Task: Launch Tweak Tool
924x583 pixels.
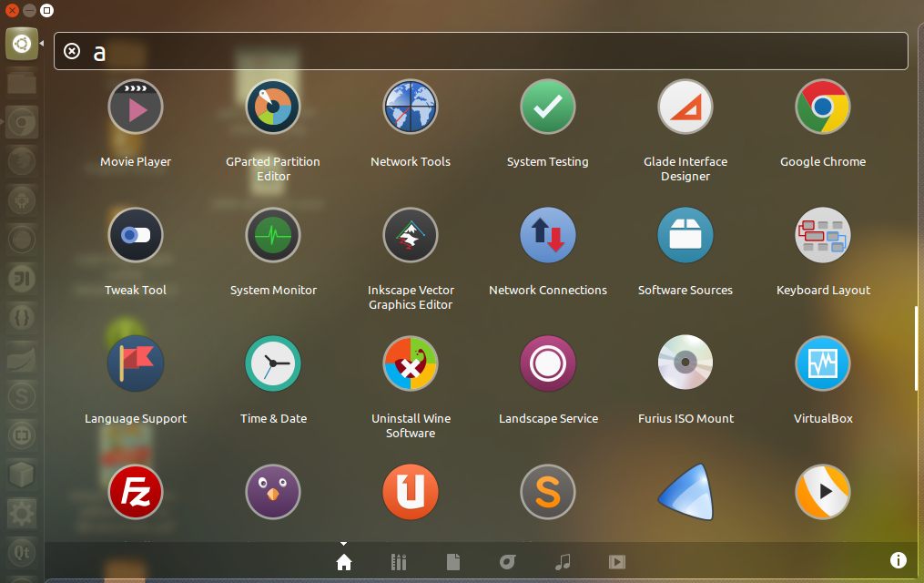Action: [x=135, y=234]
